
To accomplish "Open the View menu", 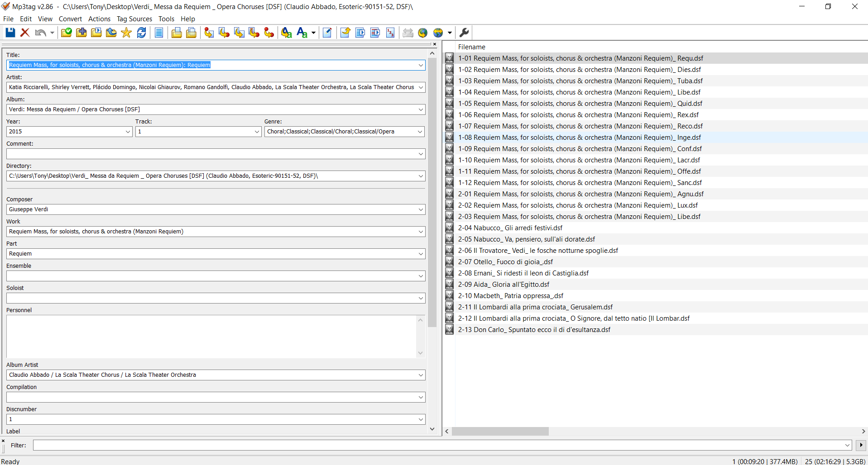I will click(45, 19).
